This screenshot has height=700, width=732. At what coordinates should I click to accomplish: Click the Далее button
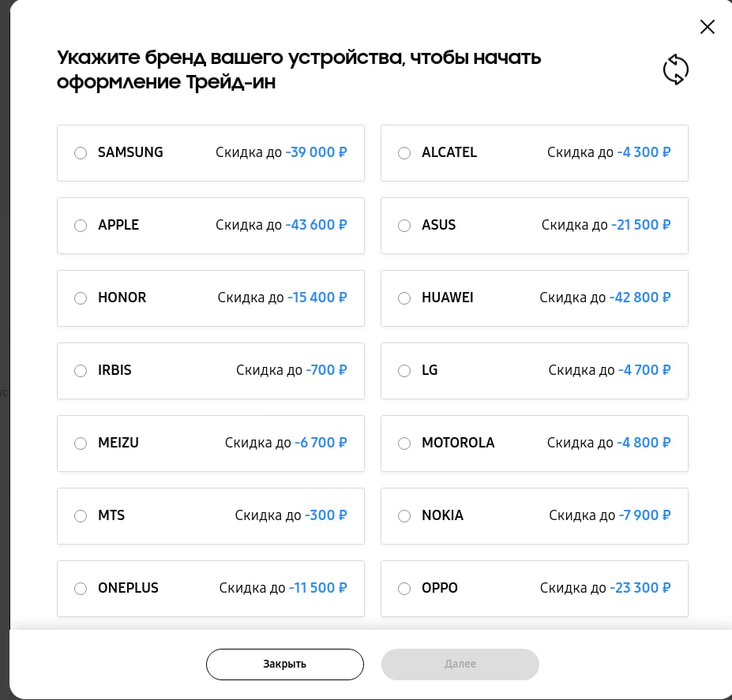tap(460, 664)
